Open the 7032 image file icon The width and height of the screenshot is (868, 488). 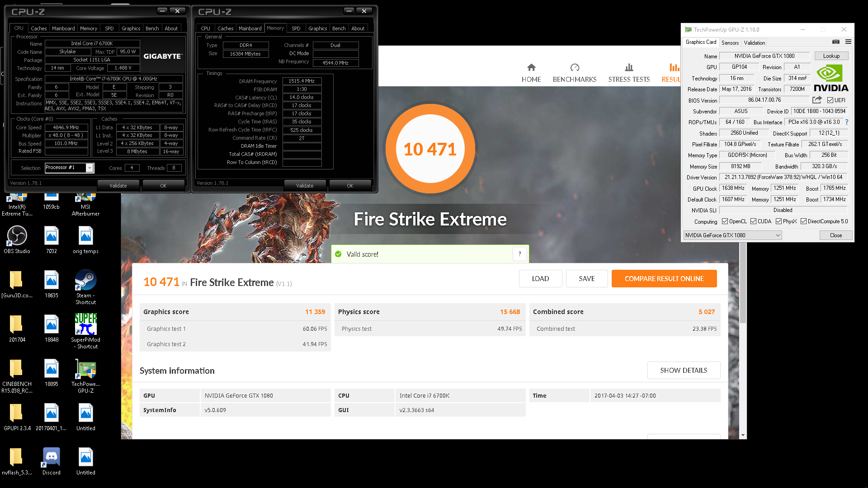pos(52,240)
